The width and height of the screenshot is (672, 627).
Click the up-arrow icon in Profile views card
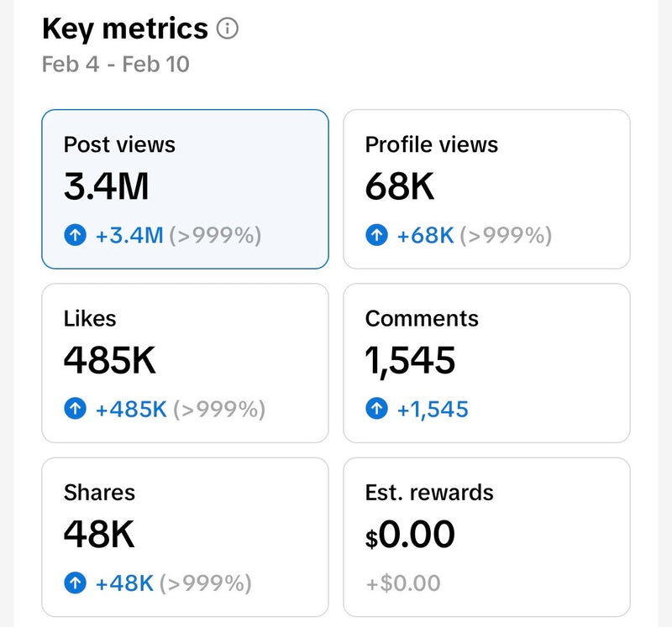pyautogui.click(x=377, y=236)
